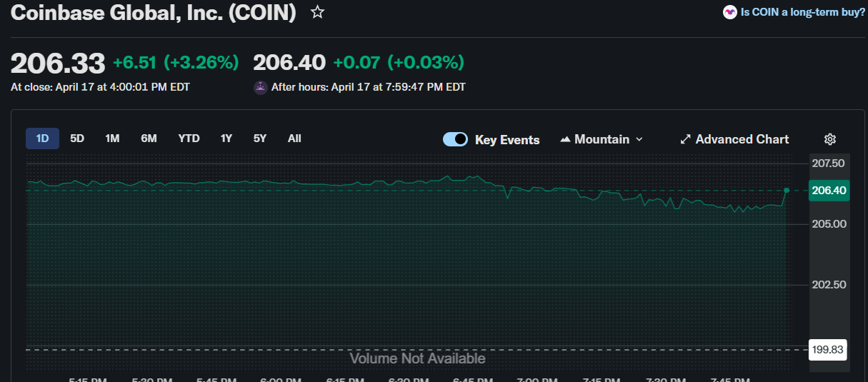868x382 pixels.
Task: Select the 5Y time range
Action: (260, 139)
